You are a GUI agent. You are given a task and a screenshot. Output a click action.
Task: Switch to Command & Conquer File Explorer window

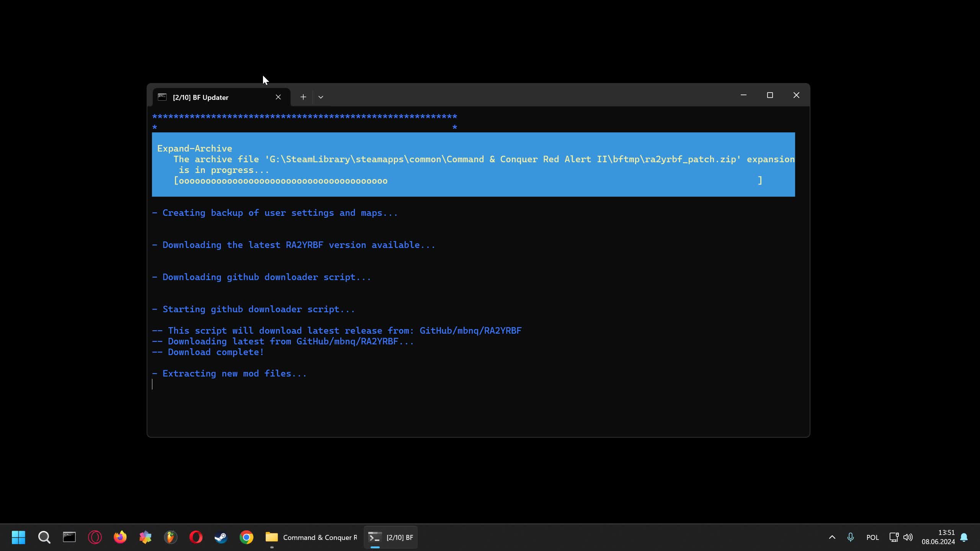coord(311,537)
